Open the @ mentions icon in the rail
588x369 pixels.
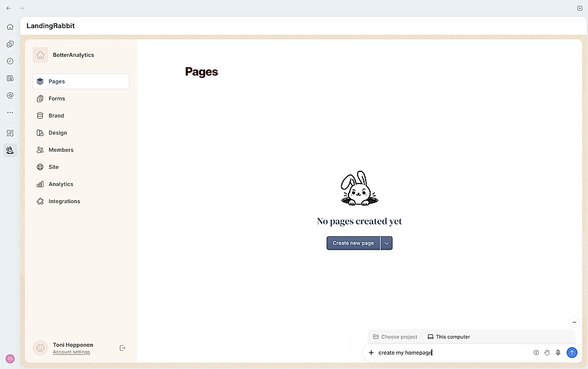(x=10, y=95)
